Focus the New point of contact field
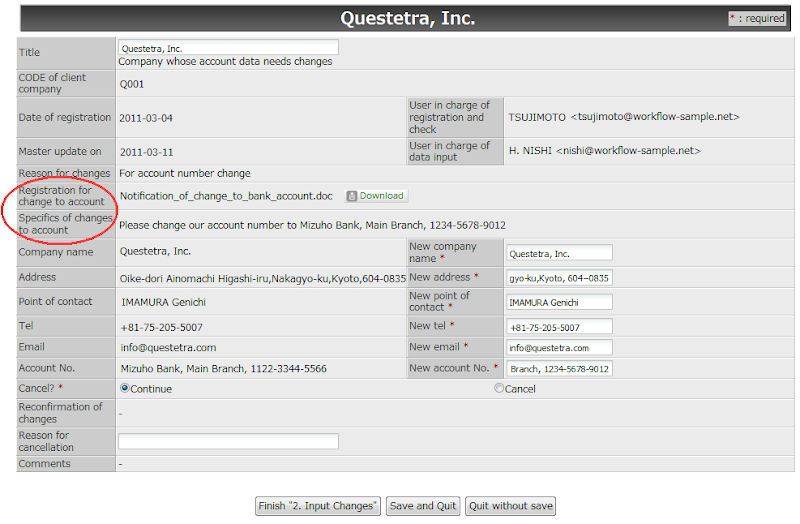The width and height of the screenshot is (800, 524). 559,303
